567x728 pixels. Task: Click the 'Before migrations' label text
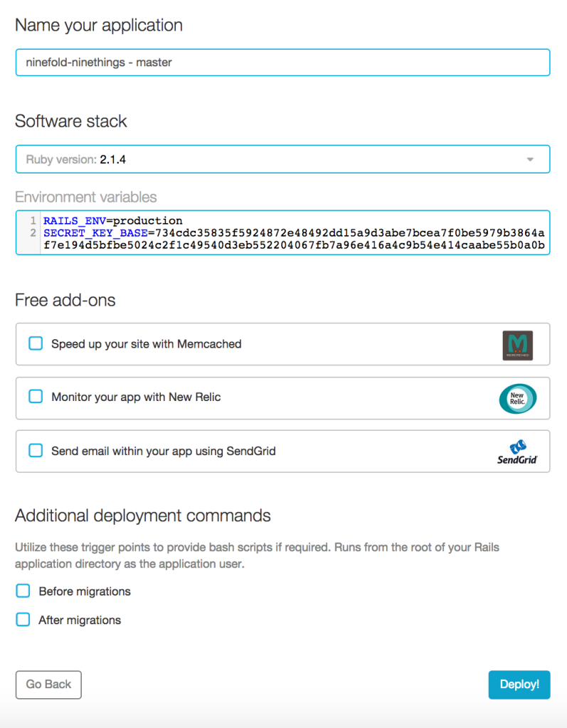click(85, 591)
